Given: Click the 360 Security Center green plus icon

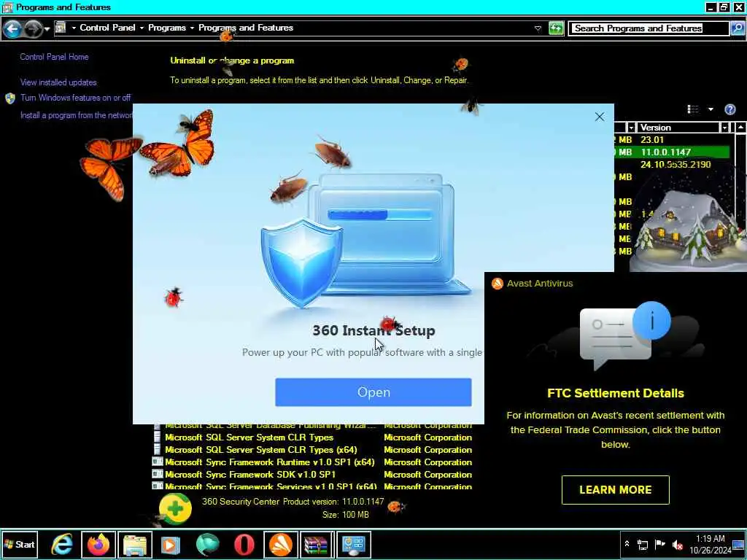Looking at the screenshot, I should click(x=175, y=508).
